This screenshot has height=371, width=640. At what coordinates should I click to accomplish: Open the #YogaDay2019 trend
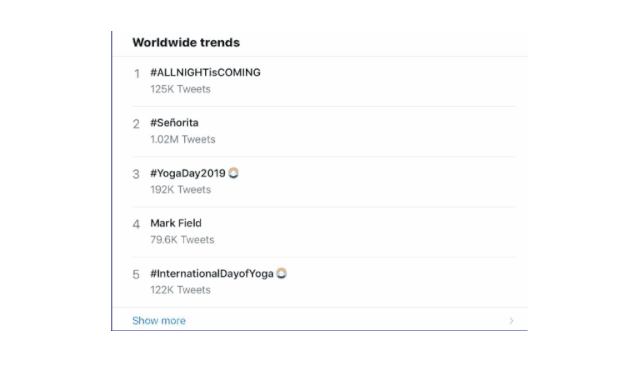click(188, 173)
